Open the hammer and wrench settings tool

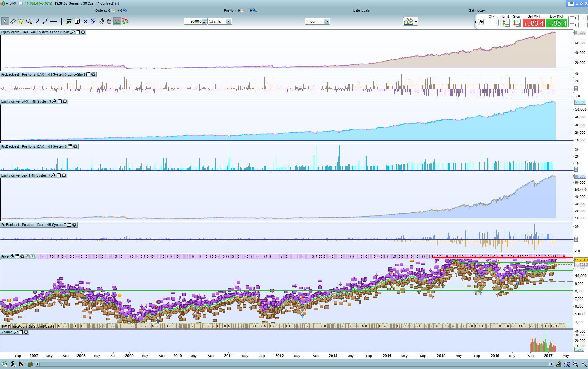tap(101, 21)
